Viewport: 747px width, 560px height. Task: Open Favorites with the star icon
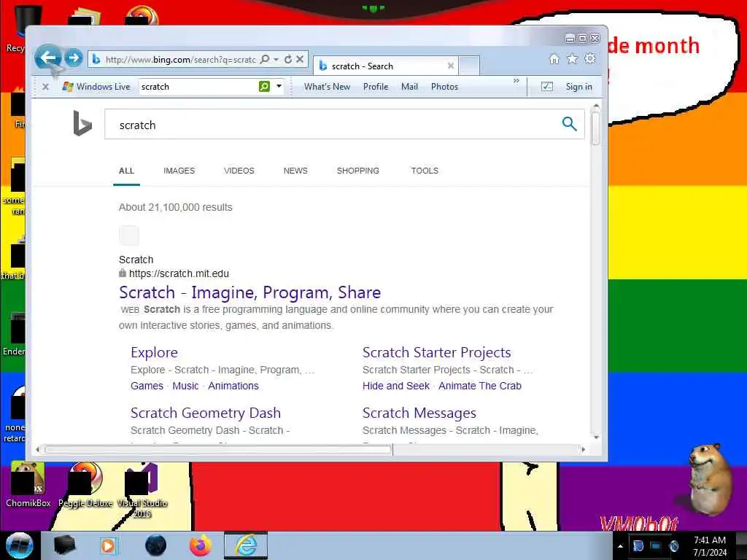click(x=572, y=58)
